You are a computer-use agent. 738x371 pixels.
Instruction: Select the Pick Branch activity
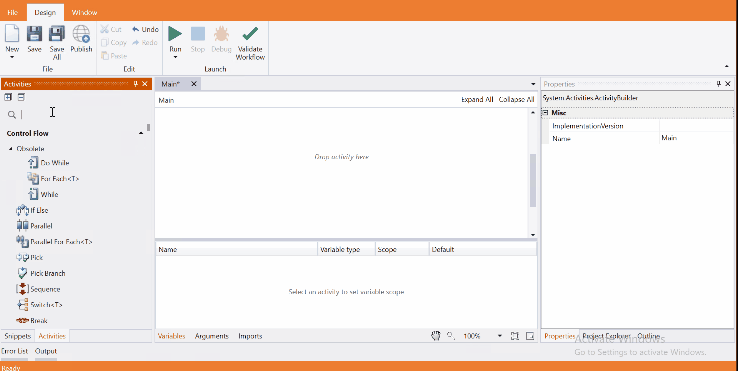[41, 273]
